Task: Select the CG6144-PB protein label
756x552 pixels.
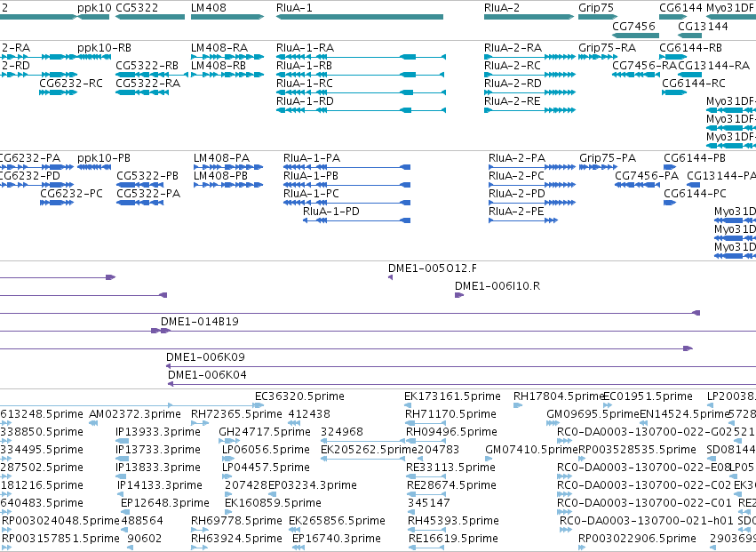Action: point(695,158)
